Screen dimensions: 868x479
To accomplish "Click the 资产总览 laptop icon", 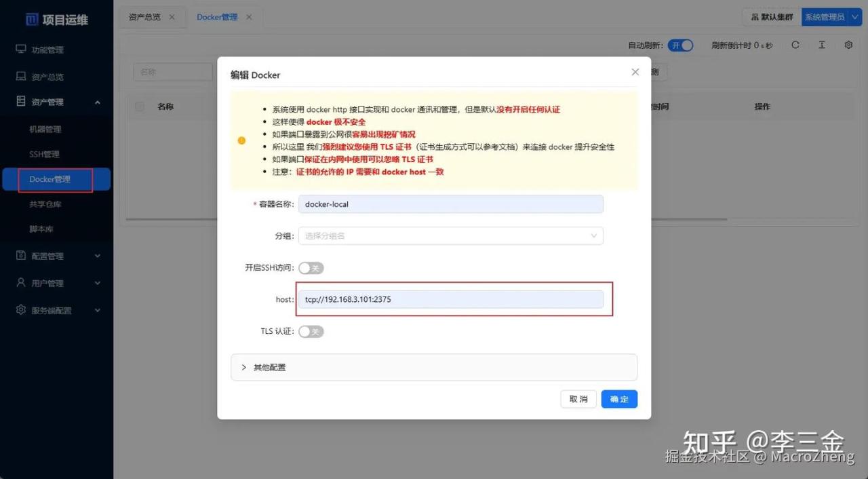I will 21,77.
